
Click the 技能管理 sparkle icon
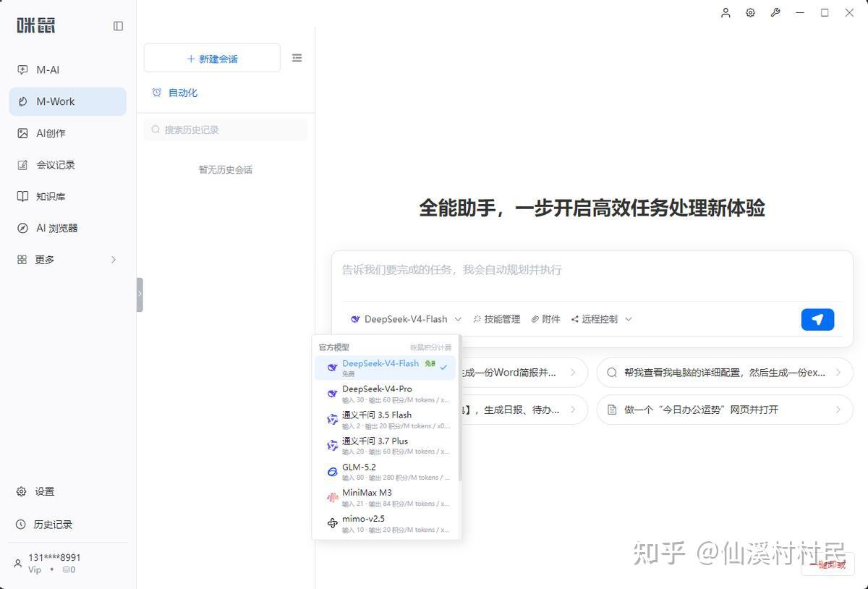[x=477, y=319]
